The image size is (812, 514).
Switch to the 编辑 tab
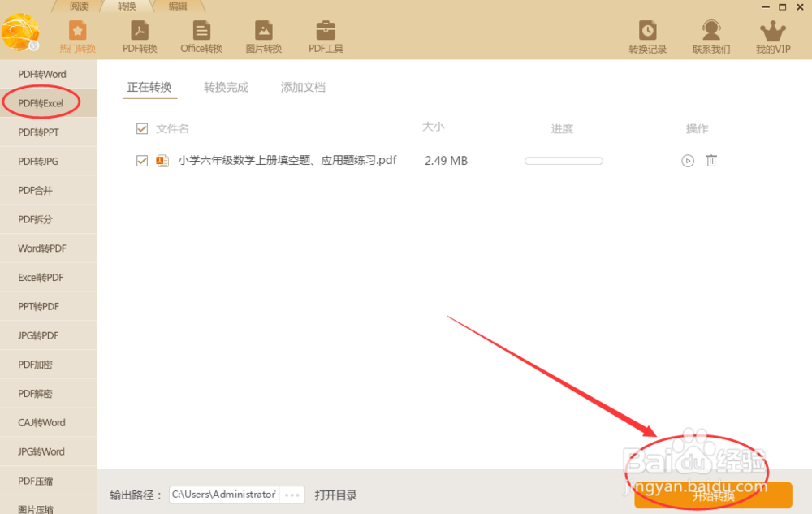click(x=177, y=6)
